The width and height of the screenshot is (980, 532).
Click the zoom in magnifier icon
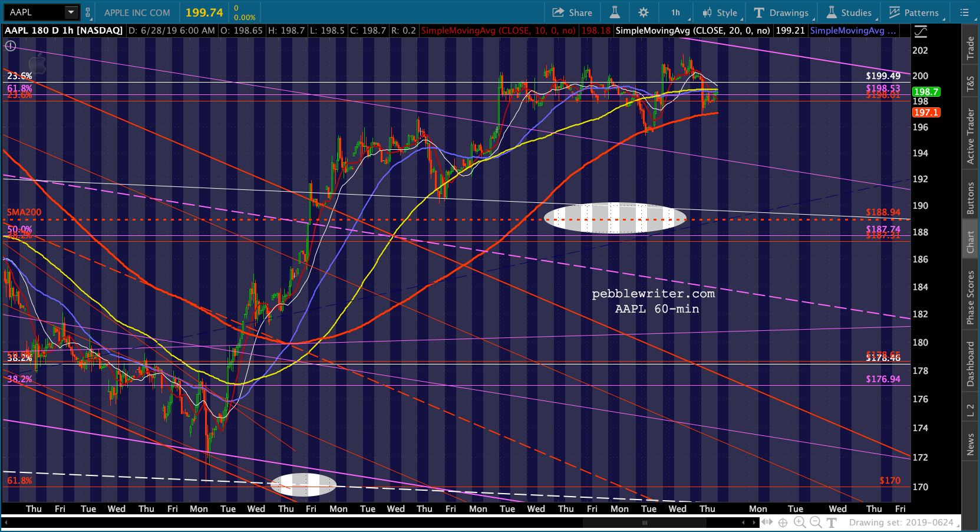[800, 522]
